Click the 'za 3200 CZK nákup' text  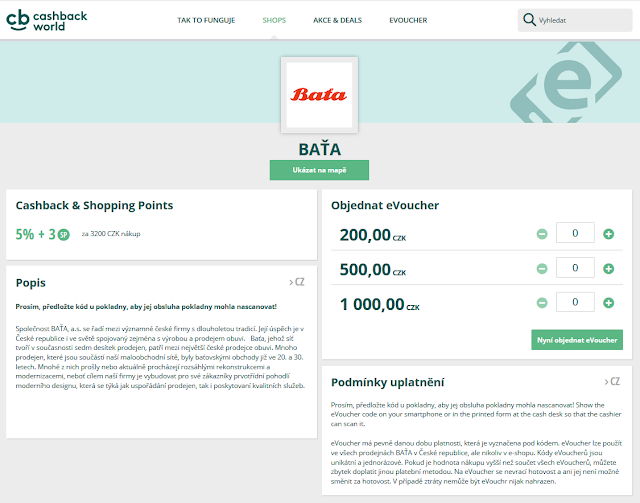pyautogui.click(x=111, y=234)
